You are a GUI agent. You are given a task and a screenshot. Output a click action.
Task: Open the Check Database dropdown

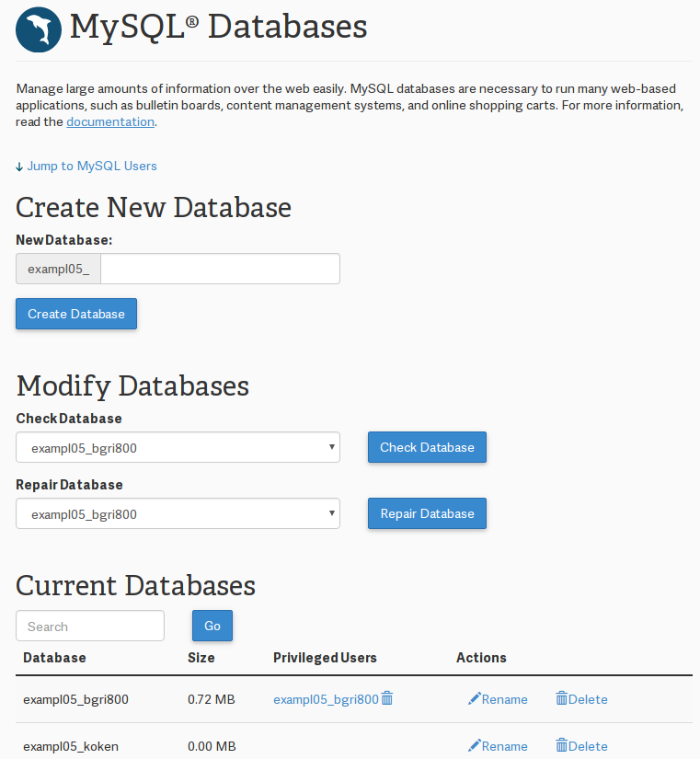coord(178,448)
